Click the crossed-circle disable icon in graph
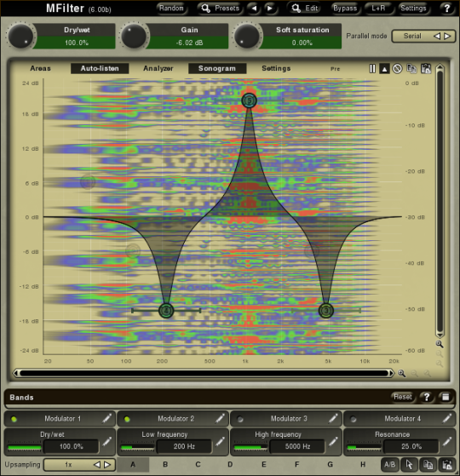The width and height of the screenshot is (460, 476). point(398,69)
